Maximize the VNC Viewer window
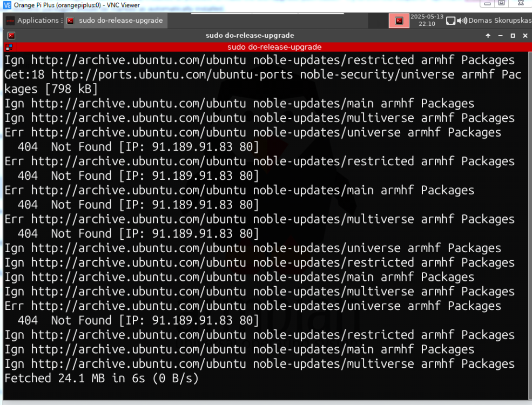The width and height of the screenshot is (532, 405). 501,3
